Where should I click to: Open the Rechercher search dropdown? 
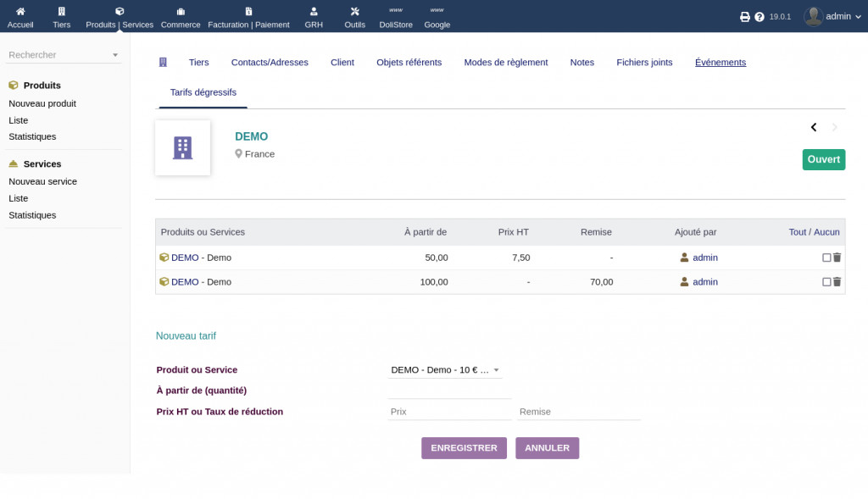tap(64, 55)
